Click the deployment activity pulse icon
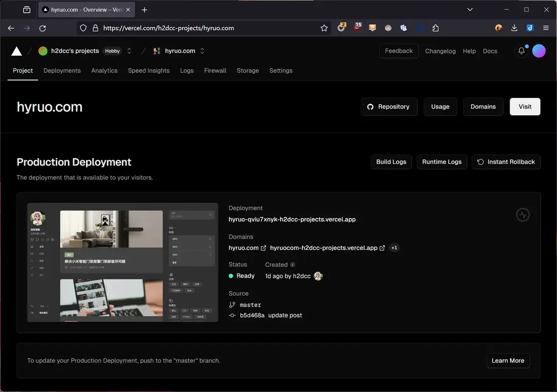The width and height of the screenshot is (557, 392). pos(523,215)
